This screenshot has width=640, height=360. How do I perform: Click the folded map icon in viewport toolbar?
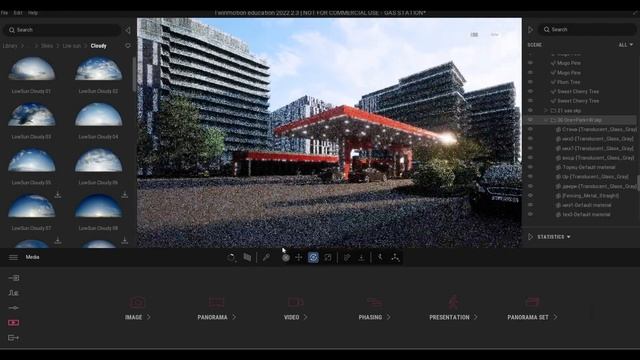point(247,257)
